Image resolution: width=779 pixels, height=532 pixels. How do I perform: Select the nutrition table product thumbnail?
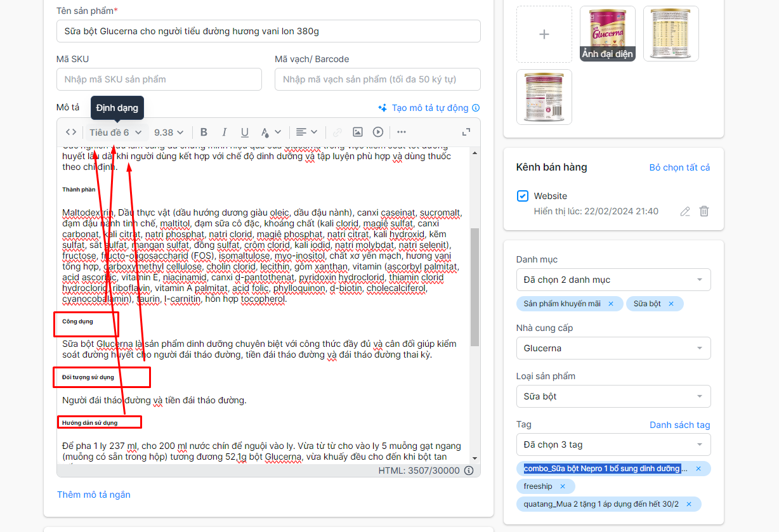pos(671,34)
